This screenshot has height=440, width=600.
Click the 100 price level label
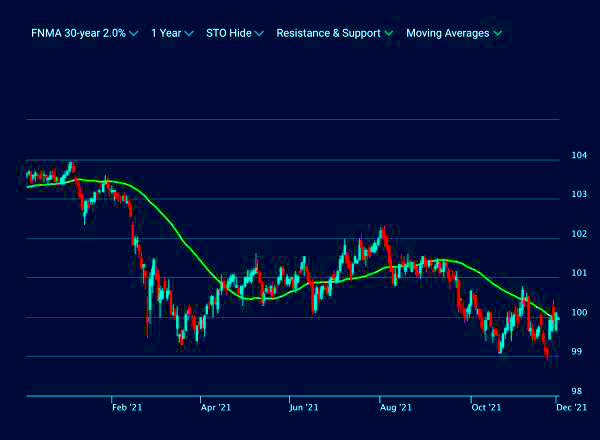(578, 312)
